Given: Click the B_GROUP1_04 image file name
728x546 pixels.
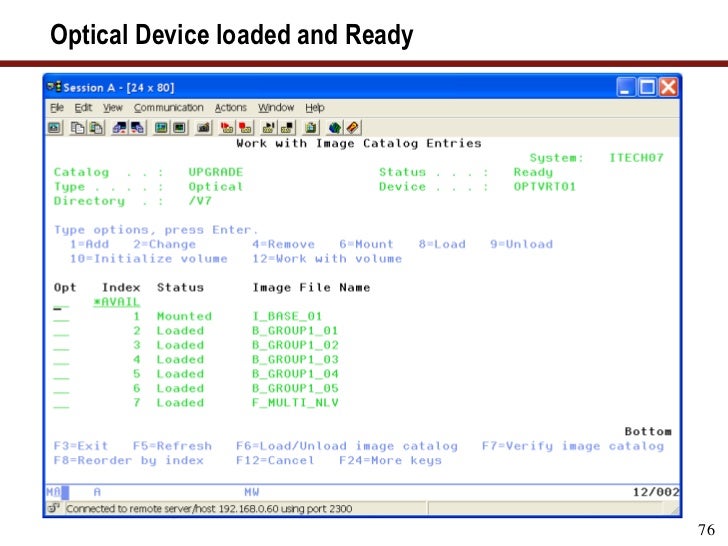Looking at the screenshot, I should click(295, 374).
